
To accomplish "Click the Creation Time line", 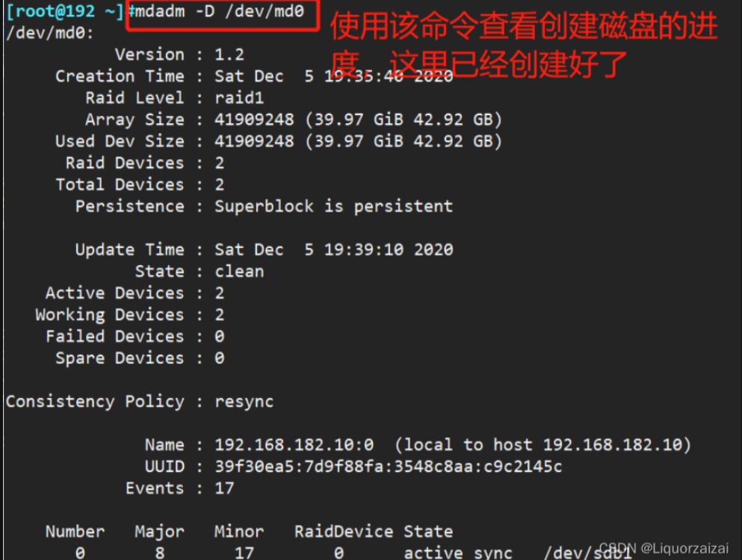I will (254, 76).
